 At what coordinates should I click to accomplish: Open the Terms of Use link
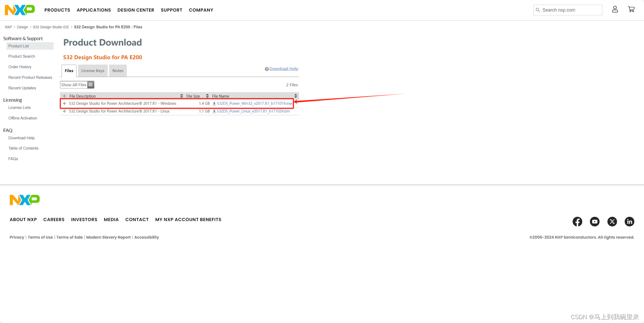(40, 237)
